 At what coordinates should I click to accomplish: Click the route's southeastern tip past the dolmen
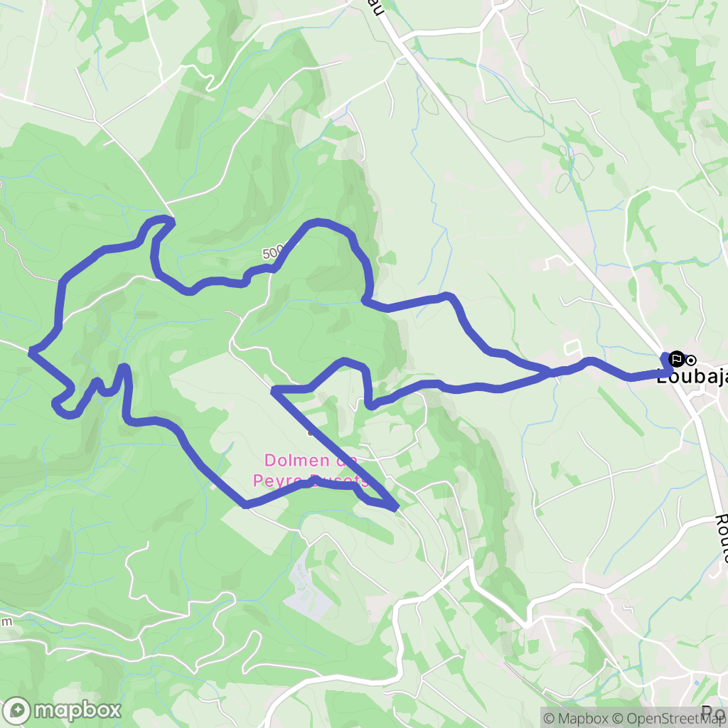click(x=395, y=508)
